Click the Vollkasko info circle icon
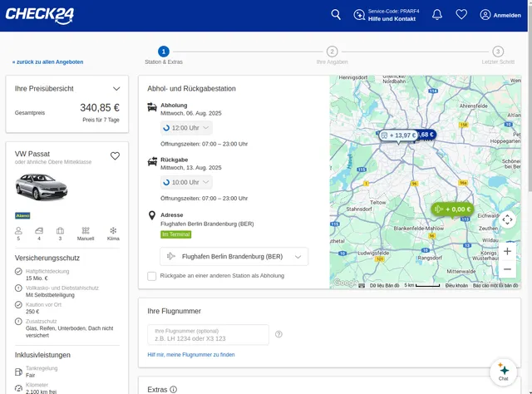The image size is (532, 394). [18, 288]
